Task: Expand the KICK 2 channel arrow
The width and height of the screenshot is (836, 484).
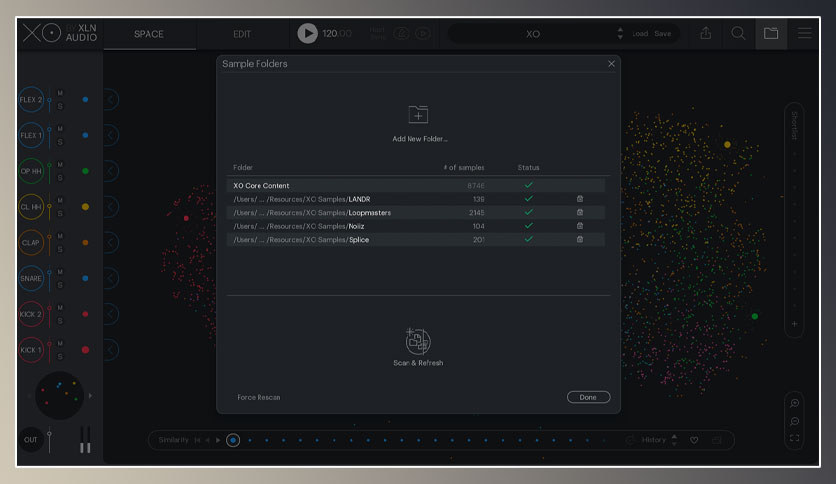Action: click(x=110, y=314)
